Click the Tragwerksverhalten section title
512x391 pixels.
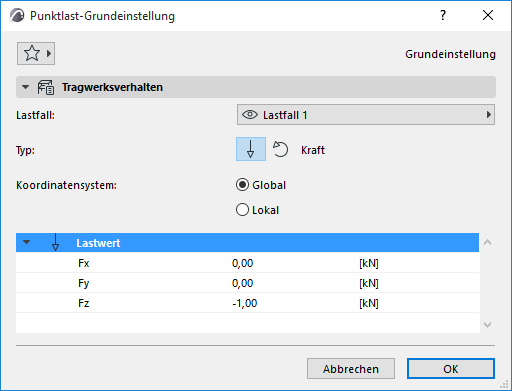point(112,87)
